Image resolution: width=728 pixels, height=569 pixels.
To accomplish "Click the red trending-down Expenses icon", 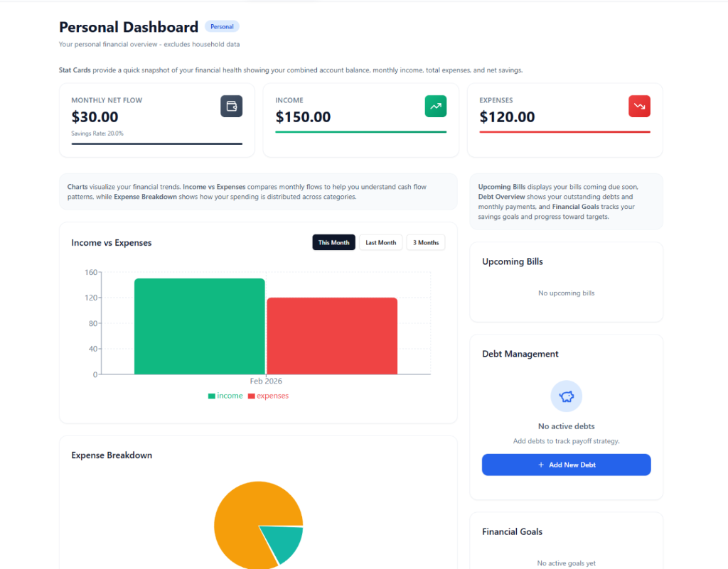I will [x=639, y=106].
